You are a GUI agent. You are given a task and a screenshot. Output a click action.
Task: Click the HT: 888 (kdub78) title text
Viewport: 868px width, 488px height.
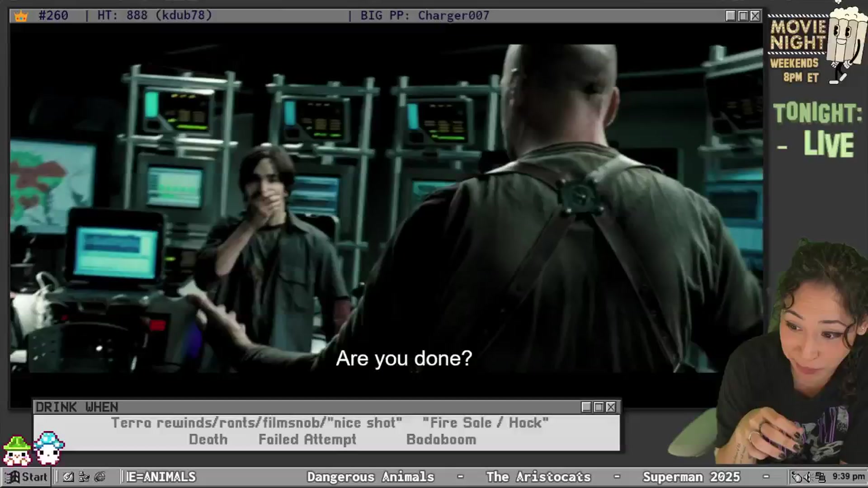pyautogui.click(x=155, y=15)
